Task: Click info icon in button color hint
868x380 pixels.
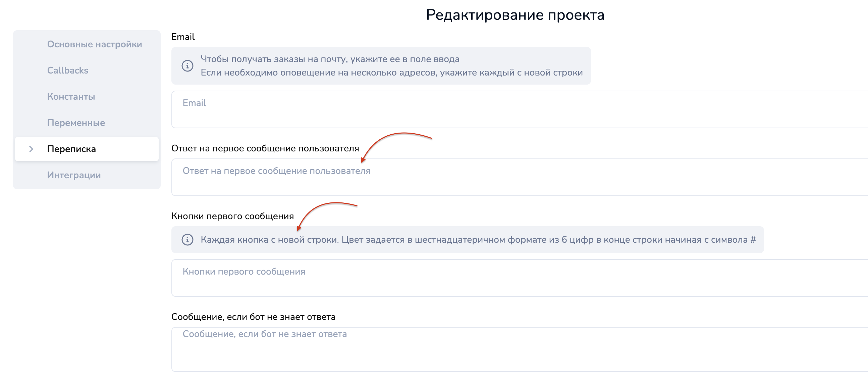Action: tap(187, 240)
